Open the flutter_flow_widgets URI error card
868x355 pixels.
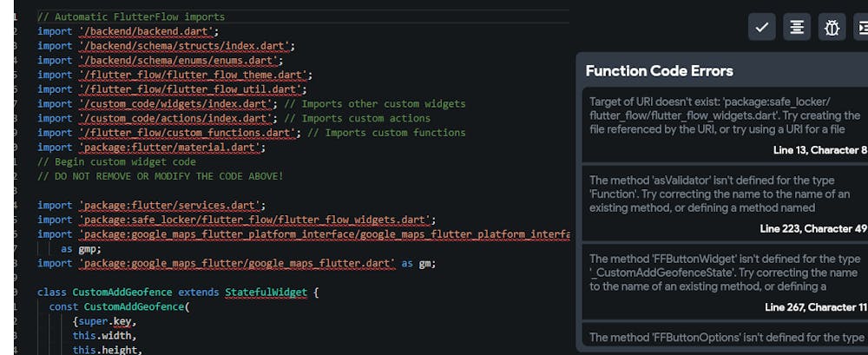(725, 125)
